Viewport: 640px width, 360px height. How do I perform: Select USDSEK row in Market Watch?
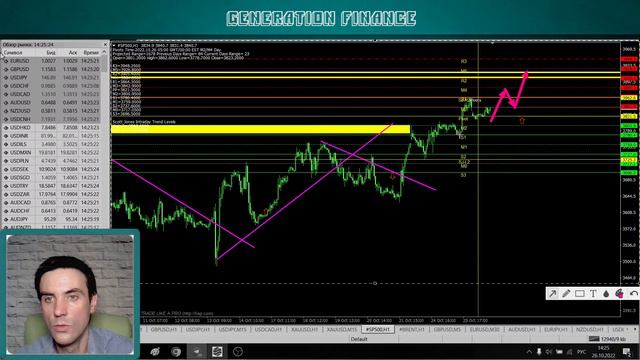[51, 169]
